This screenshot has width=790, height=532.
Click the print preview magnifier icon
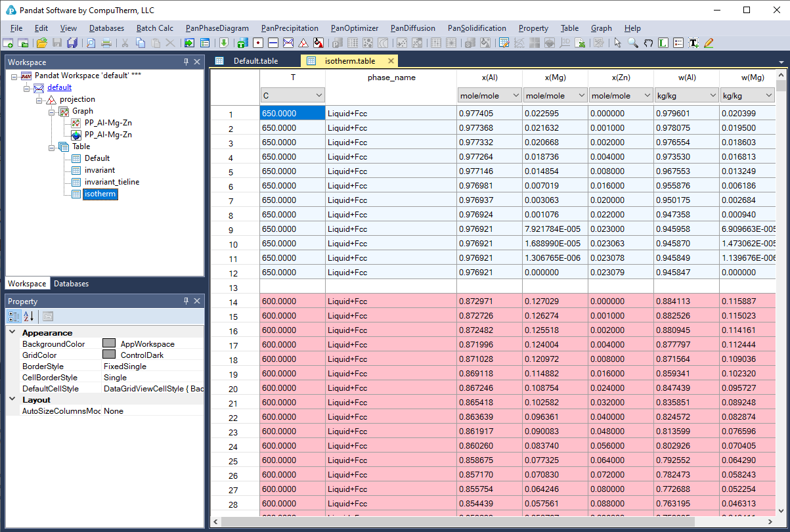[x=91, y=43]
